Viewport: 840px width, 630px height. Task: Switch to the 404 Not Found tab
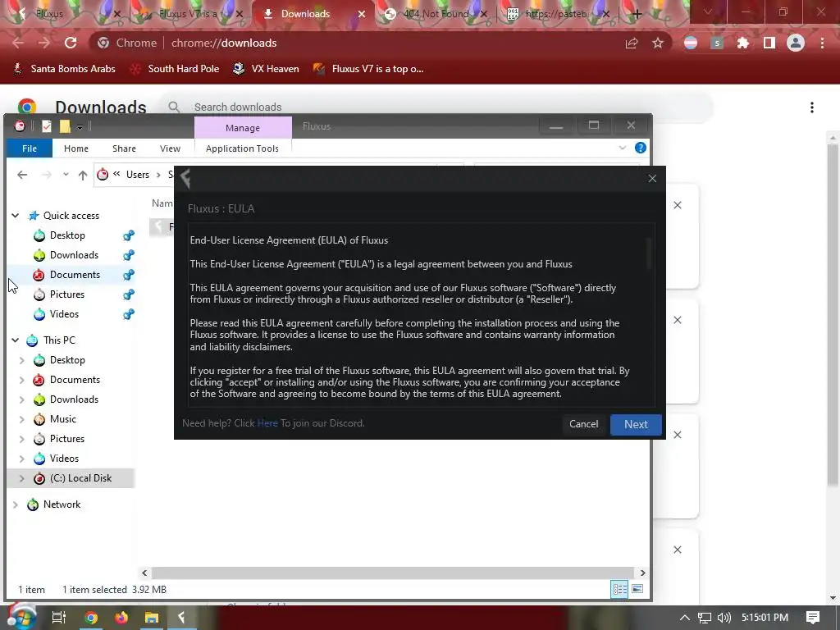(x=435, y=14)
